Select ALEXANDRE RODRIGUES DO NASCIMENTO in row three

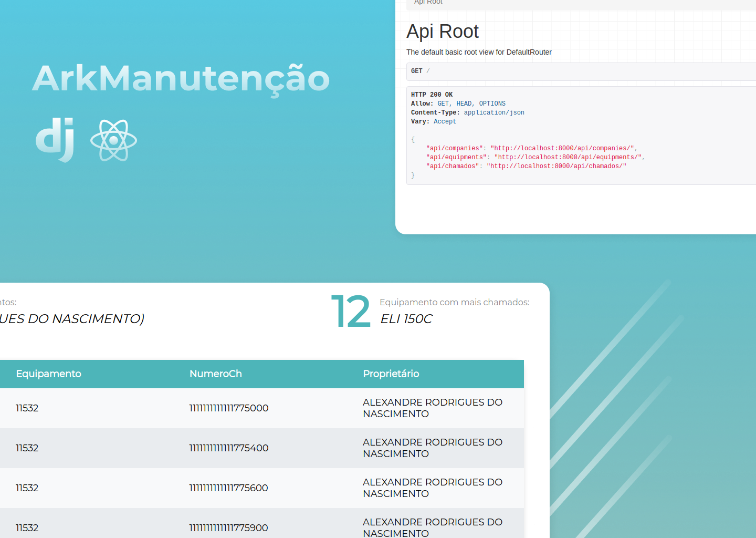(432, 488)
